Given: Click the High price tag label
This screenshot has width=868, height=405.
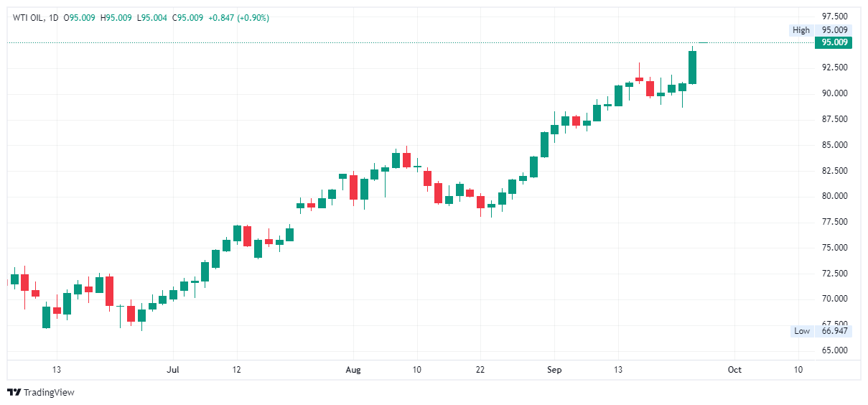Looking at the screenshot, I should tap(801, 30).
